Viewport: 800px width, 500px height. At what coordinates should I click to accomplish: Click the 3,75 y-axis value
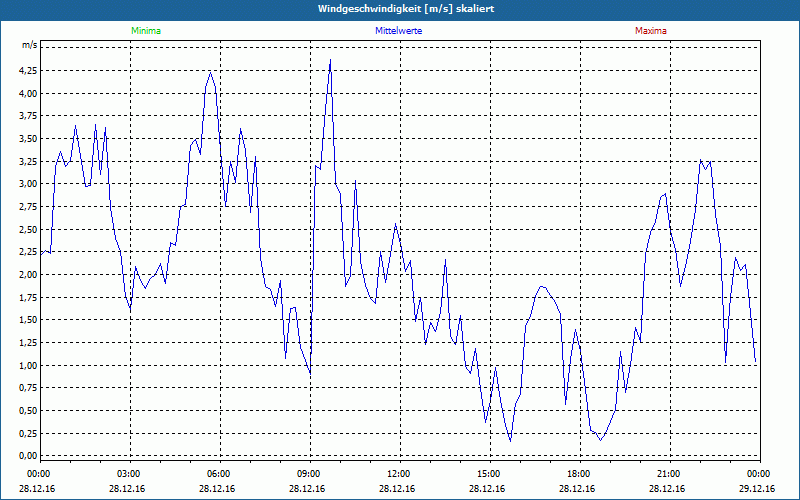28,116
